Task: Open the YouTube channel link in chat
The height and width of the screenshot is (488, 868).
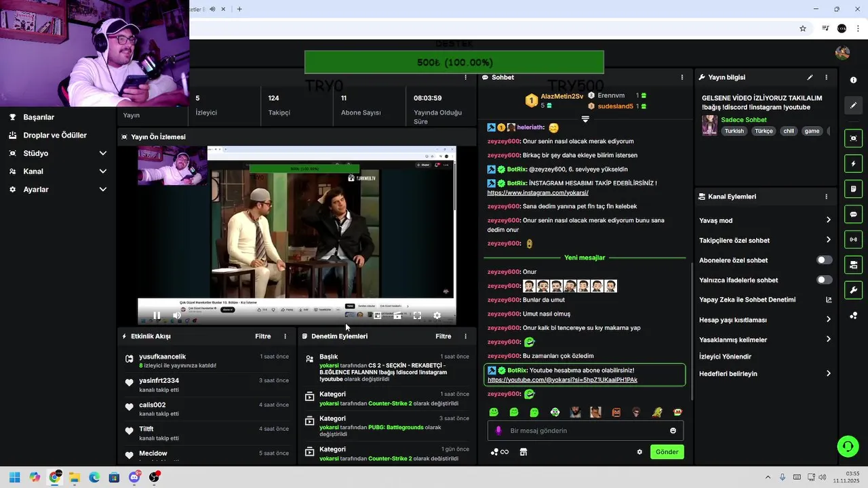Action: [562, 380]
